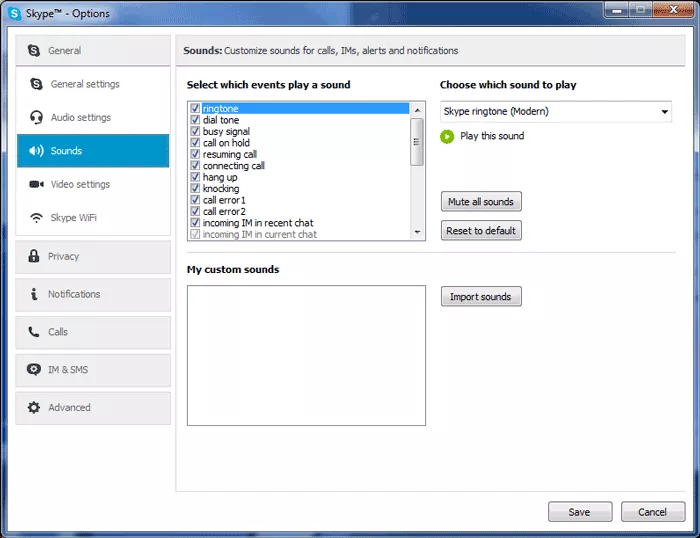Select the knocking event text
This screenshot has height=538, width=700.
(221, 188)
